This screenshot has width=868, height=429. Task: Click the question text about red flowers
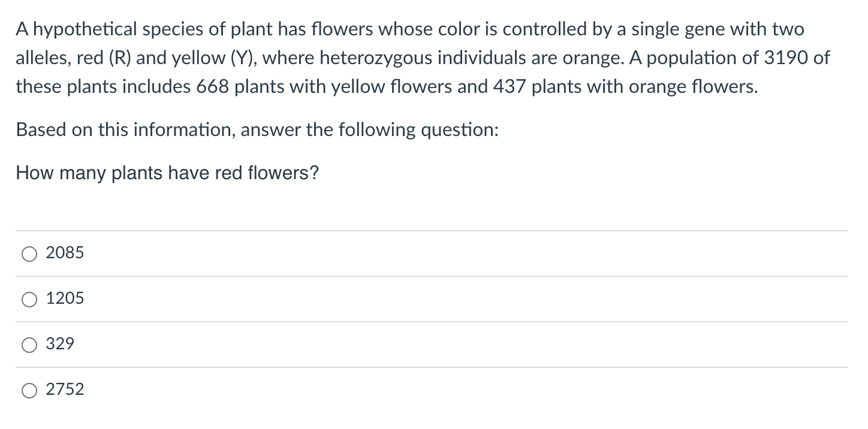pyautogui.click(x=167, y=173)
